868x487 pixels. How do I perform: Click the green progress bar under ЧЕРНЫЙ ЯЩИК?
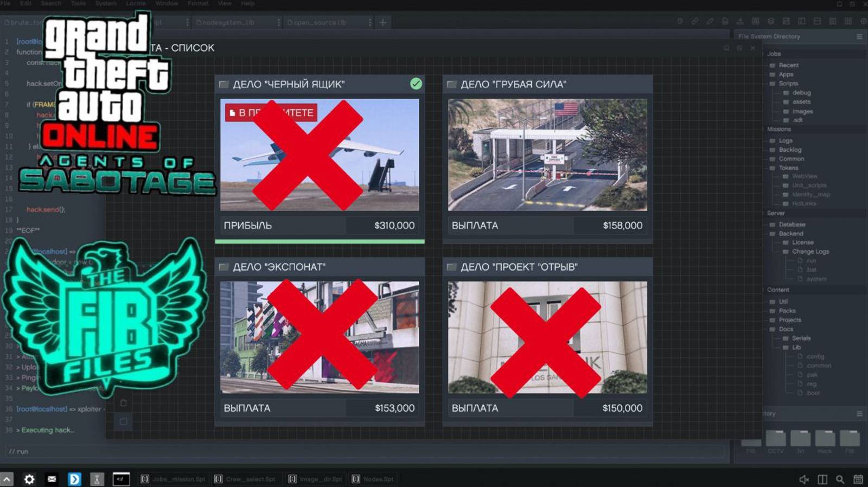320,241
